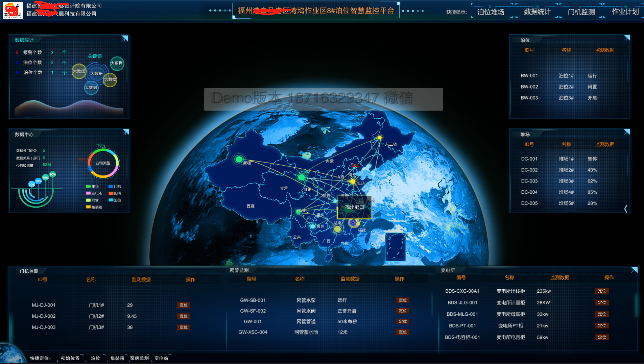The image size is (644, 364).
Task: Expand the 泊位 panel corner arrow
Action: pos(626,38)
